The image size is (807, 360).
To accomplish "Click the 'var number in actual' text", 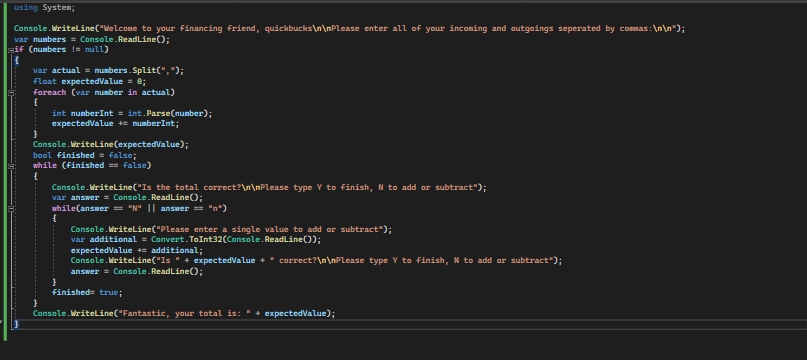I will [x=123, y=92].
